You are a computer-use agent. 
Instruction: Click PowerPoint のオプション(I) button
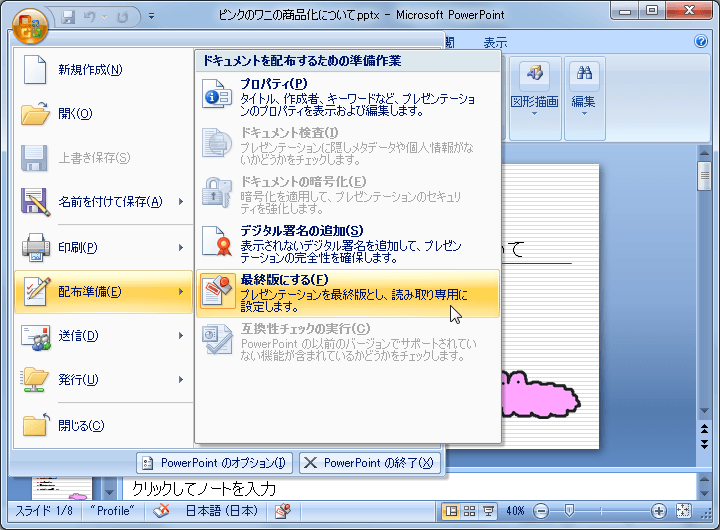pyautogui.click(x=214, y=463)
